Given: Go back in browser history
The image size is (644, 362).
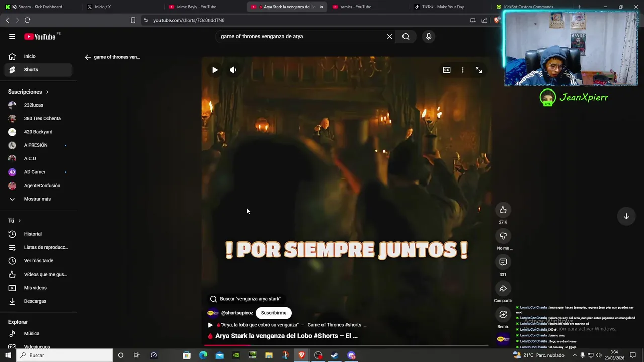Looking at the screenshot, I should [7, 20].
